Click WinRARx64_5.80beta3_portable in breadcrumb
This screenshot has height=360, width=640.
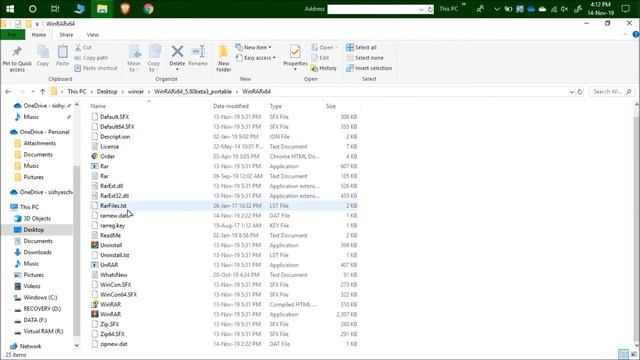[193, 91]
